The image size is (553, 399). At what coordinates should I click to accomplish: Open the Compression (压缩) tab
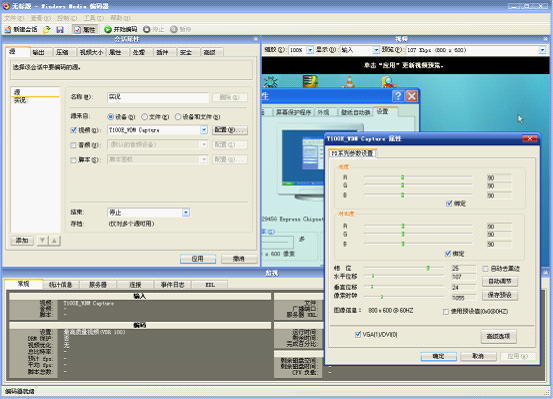pyautogui.click(x=65, y=52)
